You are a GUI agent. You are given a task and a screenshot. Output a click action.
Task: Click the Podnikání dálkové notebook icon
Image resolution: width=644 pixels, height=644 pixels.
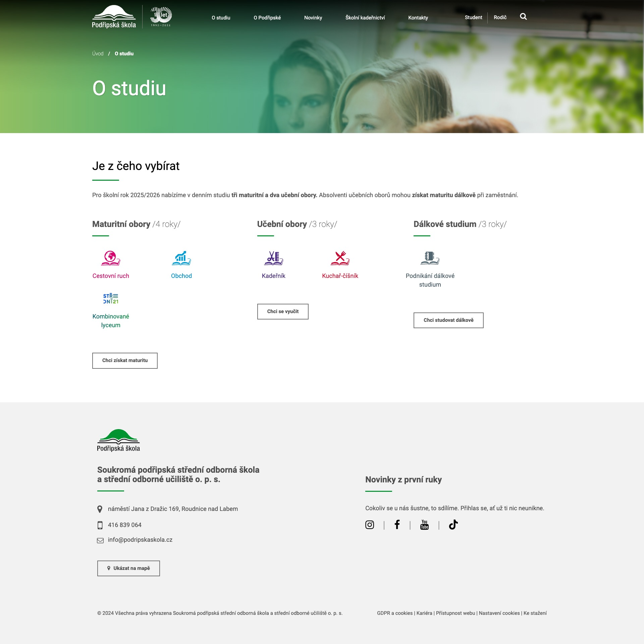coord(430,258)
